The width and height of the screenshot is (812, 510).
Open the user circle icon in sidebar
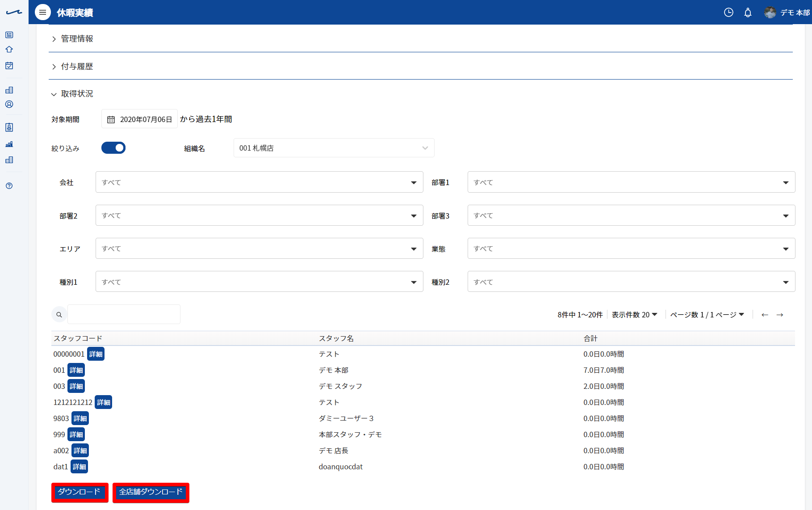9,105
